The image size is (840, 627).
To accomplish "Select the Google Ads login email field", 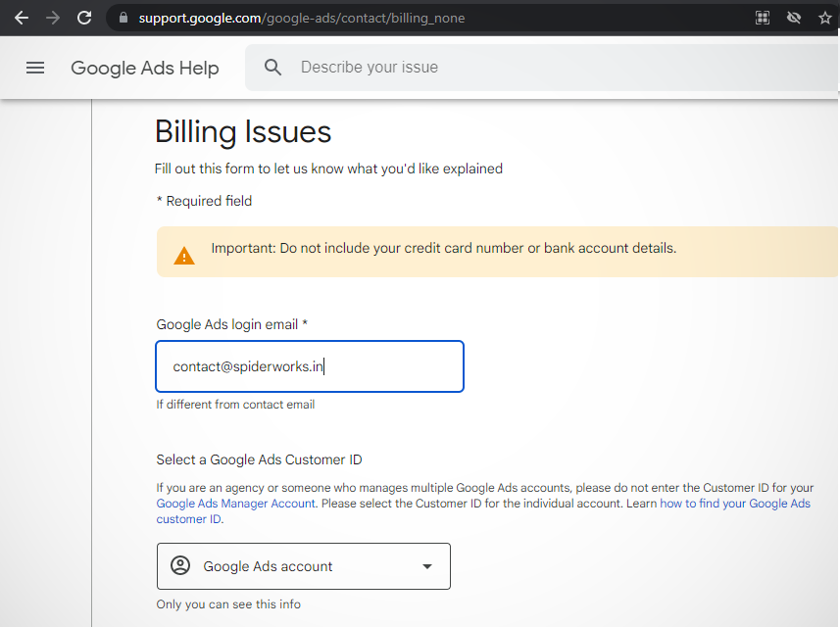I will click(309, 365).
